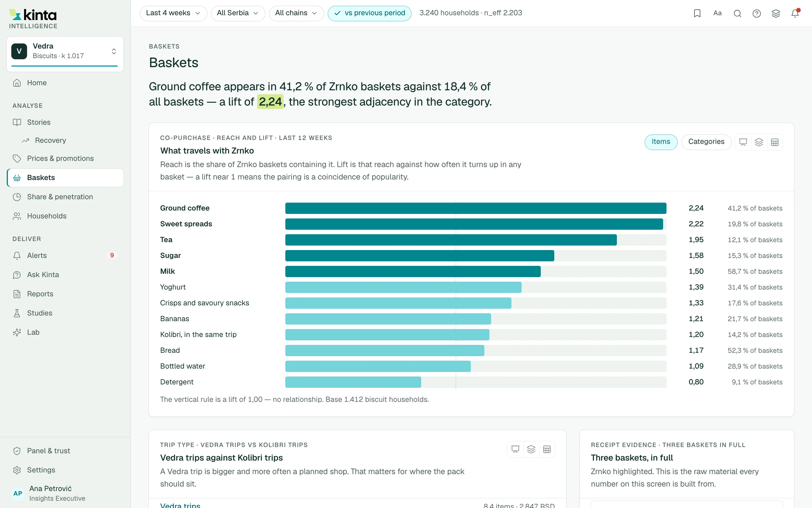812x508 pixels.
Task: Click the Sweet spreads lift bar
Action: coord(474,224)
